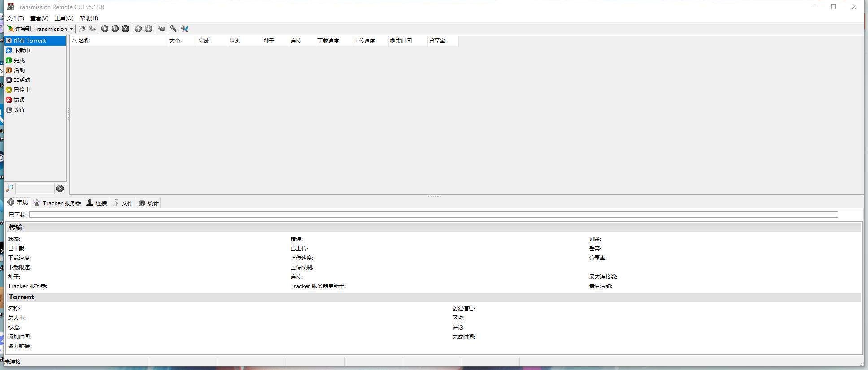Open settings via the single wrench icon

(174, 29)
